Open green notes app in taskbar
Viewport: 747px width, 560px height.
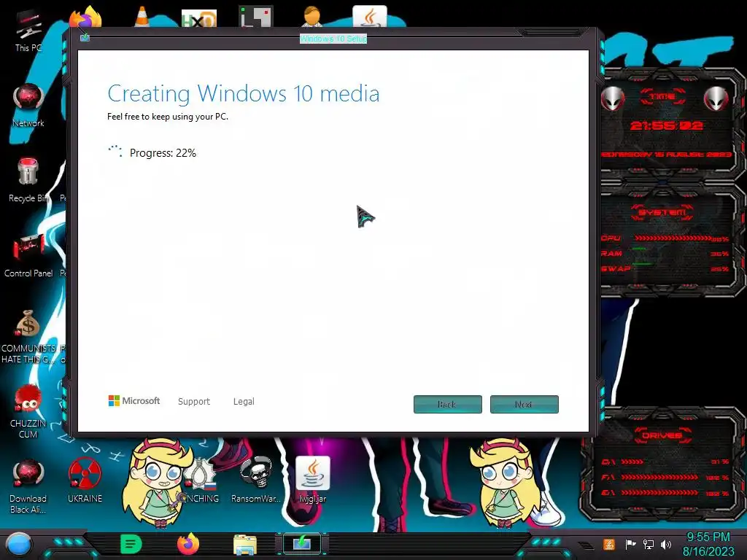coord(131,544)
